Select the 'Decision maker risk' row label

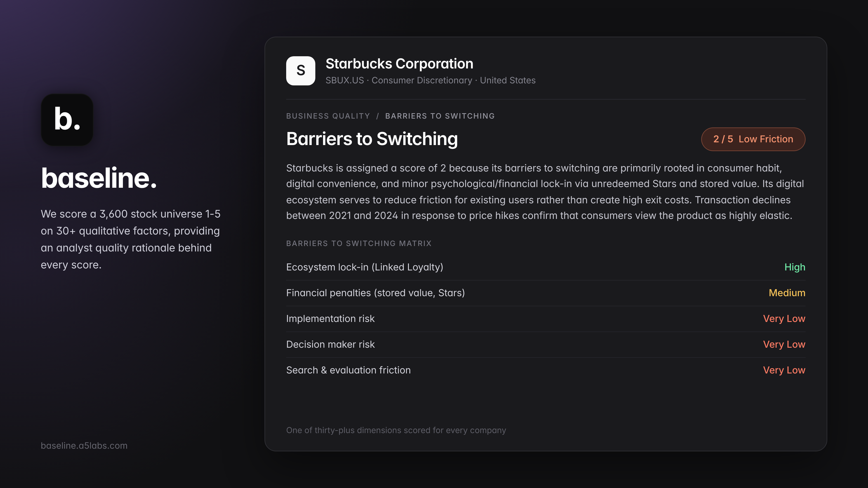pos(330,345)
